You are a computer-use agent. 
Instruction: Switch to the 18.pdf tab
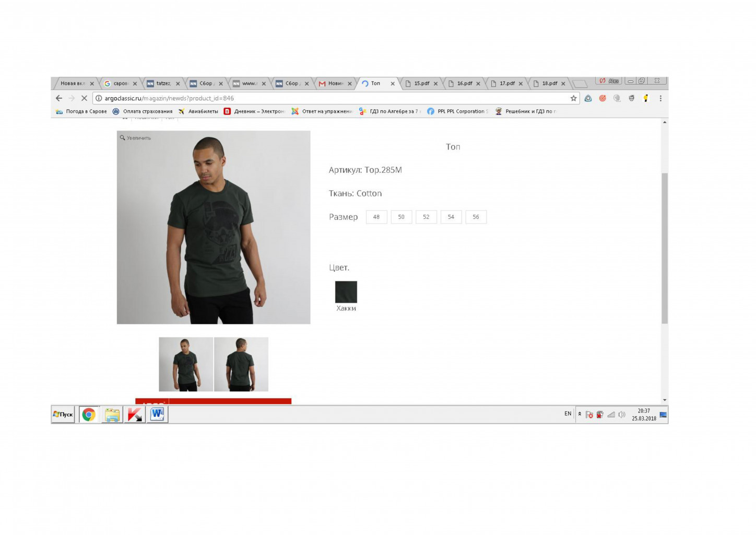549,84
